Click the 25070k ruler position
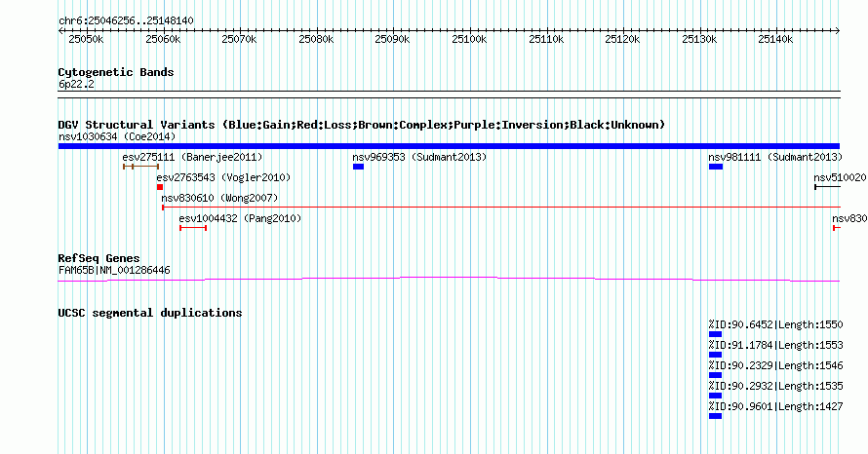The width and height of the screenshot is (868, 454). pos(239,39)
